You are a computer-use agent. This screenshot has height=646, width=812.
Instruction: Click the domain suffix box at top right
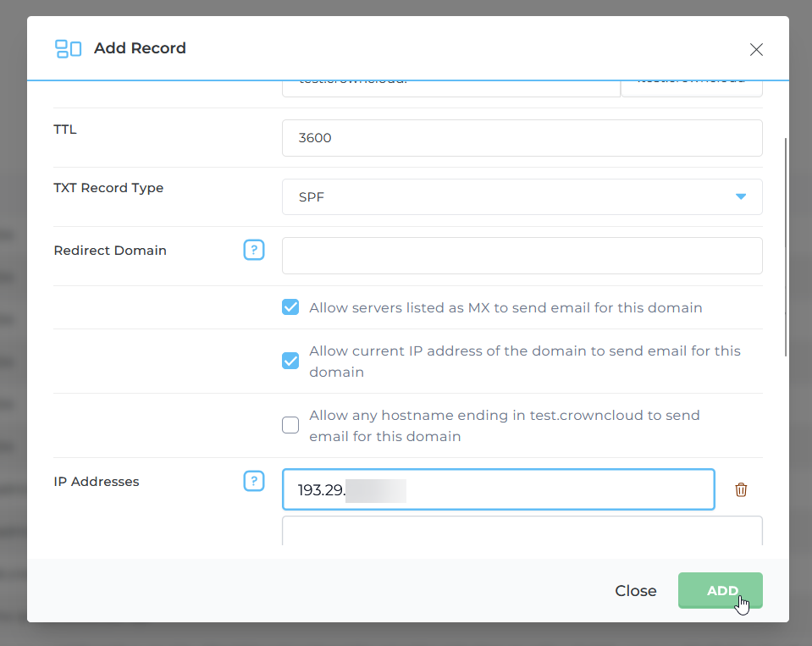point(691,86)
